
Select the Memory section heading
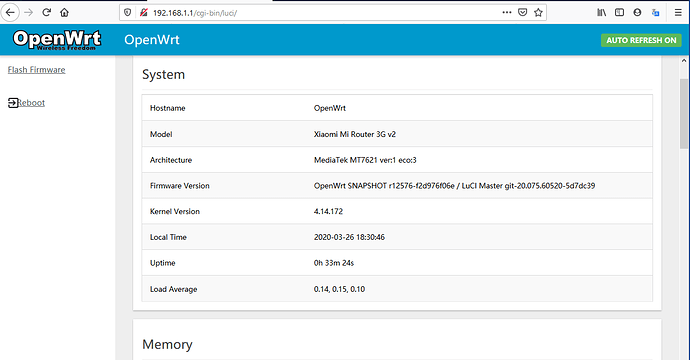(167, 344)
